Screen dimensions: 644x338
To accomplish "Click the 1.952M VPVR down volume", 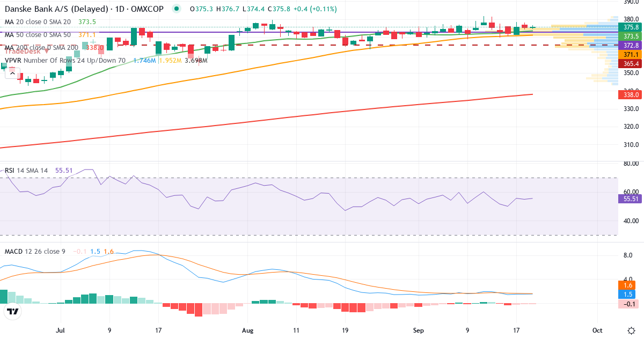I will 170,61.
